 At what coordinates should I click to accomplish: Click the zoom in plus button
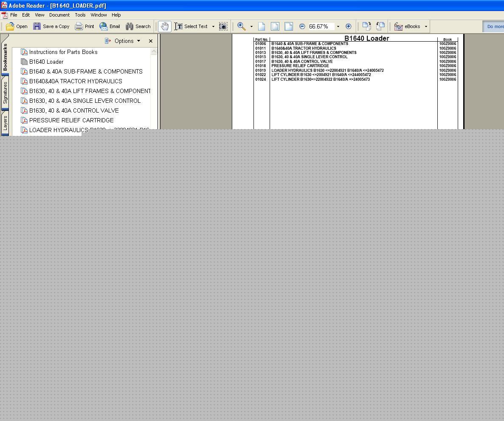click(349, 26)
